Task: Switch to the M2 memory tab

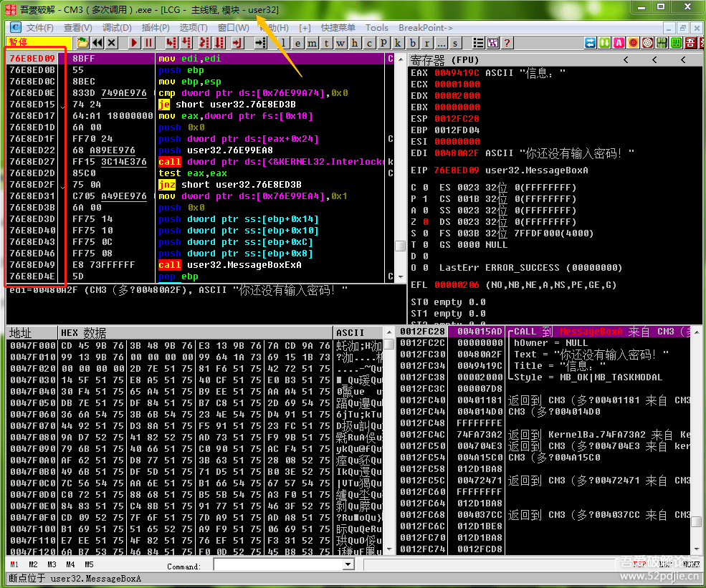Action: 32,564
